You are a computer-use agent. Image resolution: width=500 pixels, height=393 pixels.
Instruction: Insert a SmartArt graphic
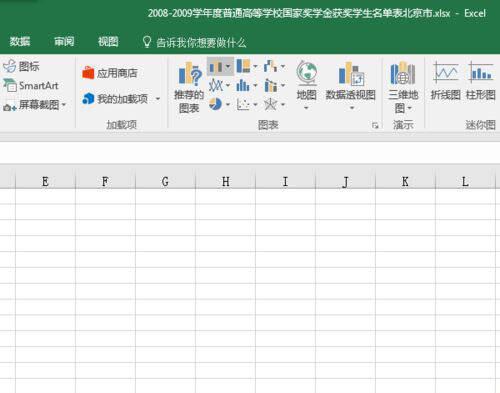(x=31, y=86)
